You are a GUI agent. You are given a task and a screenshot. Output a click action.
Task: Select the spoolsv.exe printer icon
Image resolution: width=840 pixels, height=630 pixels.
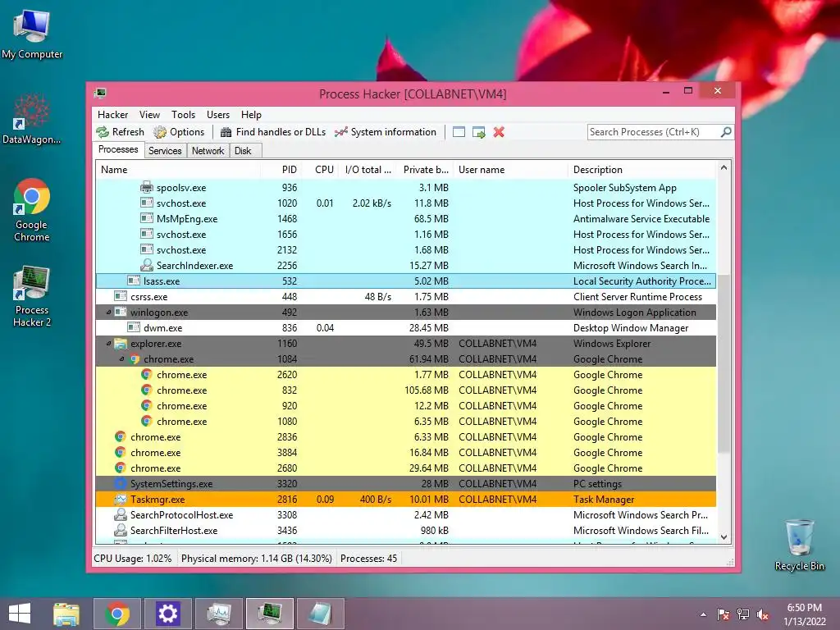[x=146, y=188]
